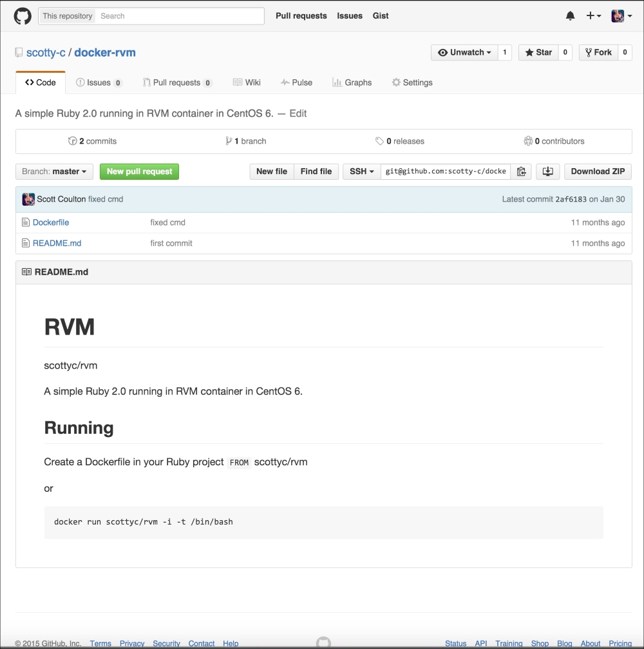644x649 pixels.
Task: Click the clone in desktop icon
Action: point(548,171)
